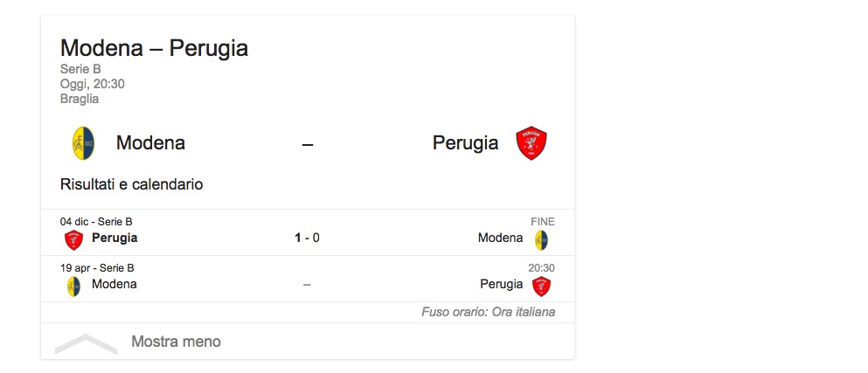Collapse results with the up chevron

[86, 343]
